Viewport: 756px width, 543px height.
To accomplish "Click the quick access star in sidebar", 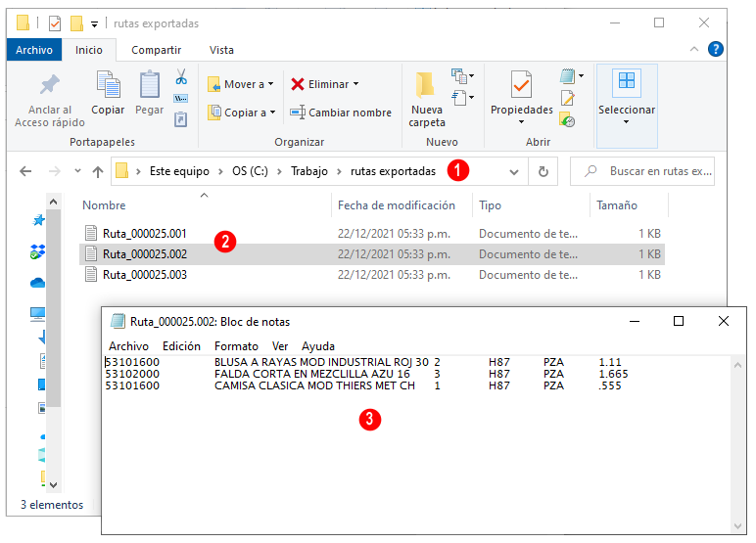I will tap(38, 220).
